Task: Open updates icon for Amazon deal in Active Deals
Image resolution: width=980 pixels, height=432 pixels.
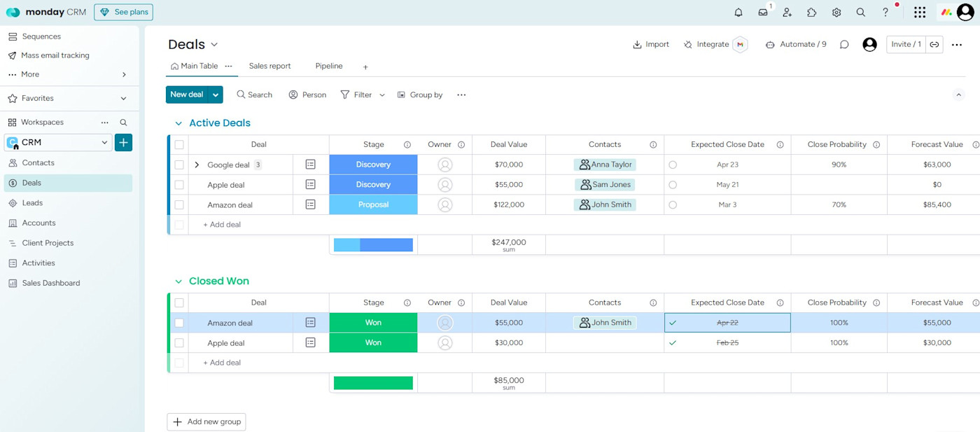Action: pyautogui.click(x=311, y=204)
